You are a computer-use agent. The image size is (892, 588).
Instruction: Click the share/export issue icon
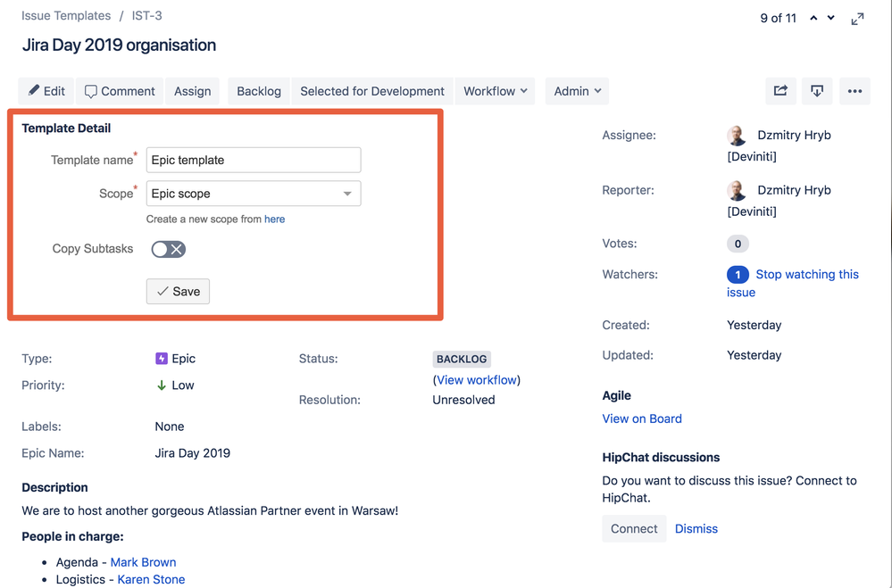click(780, 90)
